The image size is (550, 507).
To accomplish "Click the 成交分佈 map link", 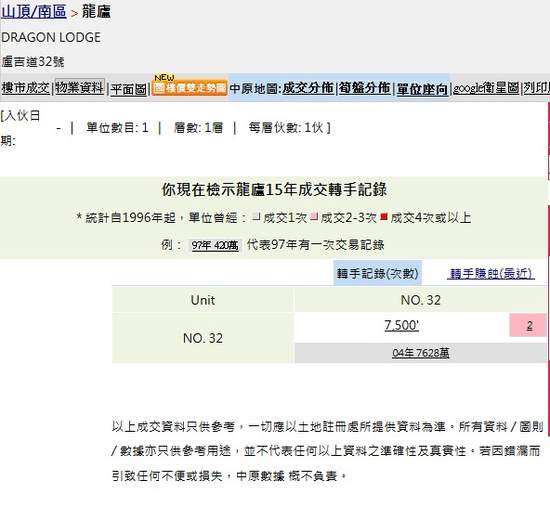I will [x=308, y=88].
